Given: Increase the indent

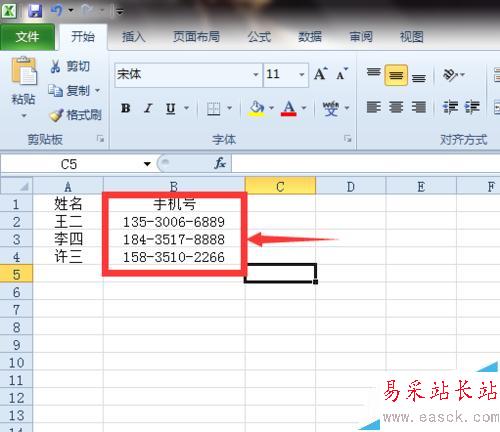Looking at the screenshot, I should click(x=472, y=107).
